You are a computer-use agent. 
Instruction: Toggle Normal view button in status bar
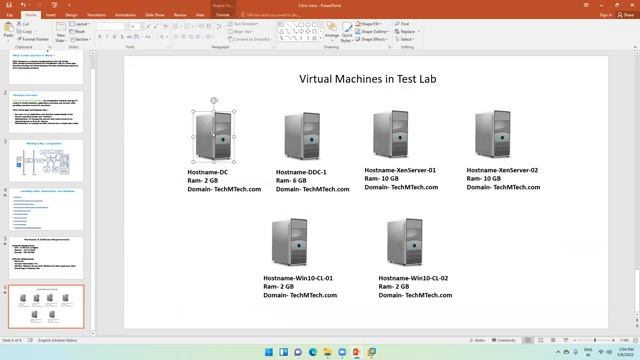tap(528, 340)
